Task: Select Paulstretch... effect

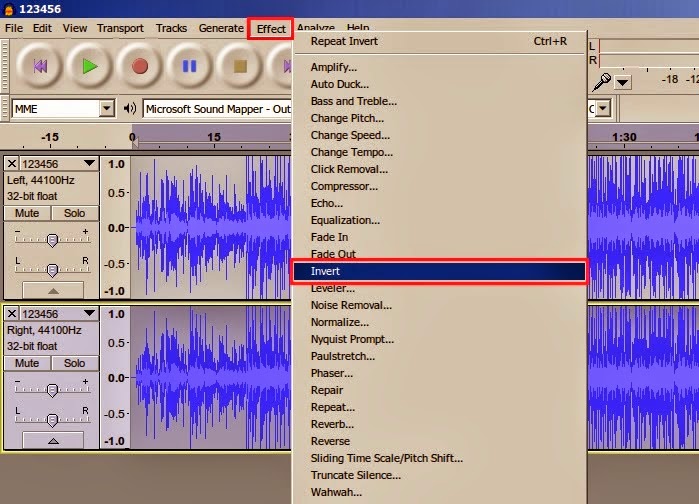Action: (x=439, y=356)
